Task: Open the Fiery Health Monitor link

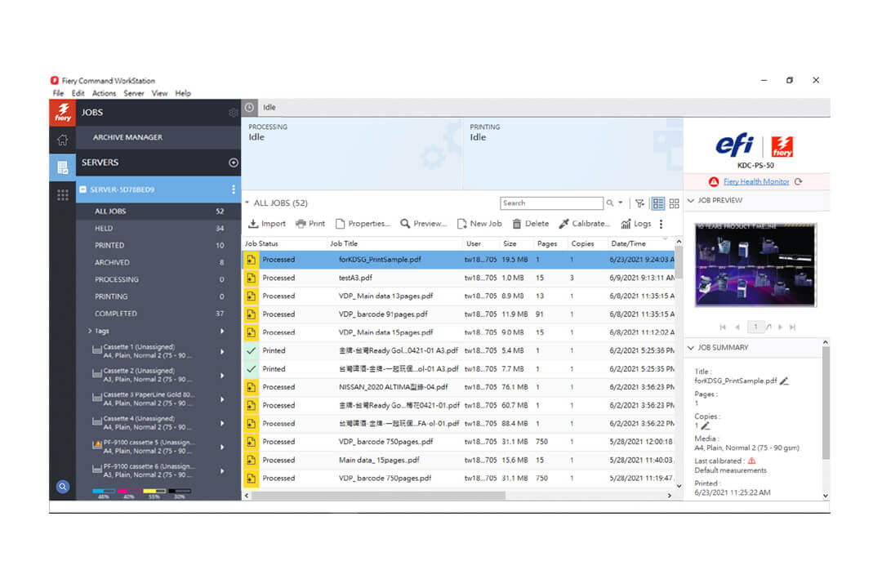Action: coord(756,182)
